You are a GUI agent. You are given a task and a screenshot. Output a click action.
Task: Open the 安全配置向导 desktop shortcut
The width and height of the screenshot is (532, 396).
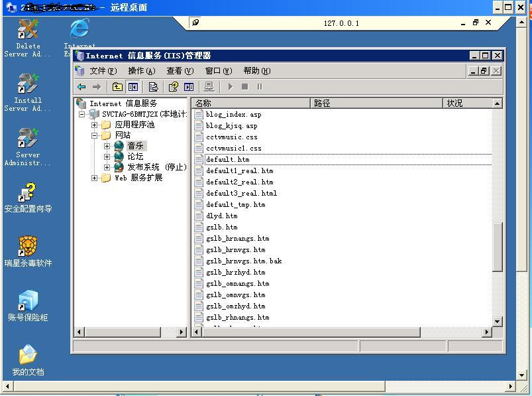point(28,198)
